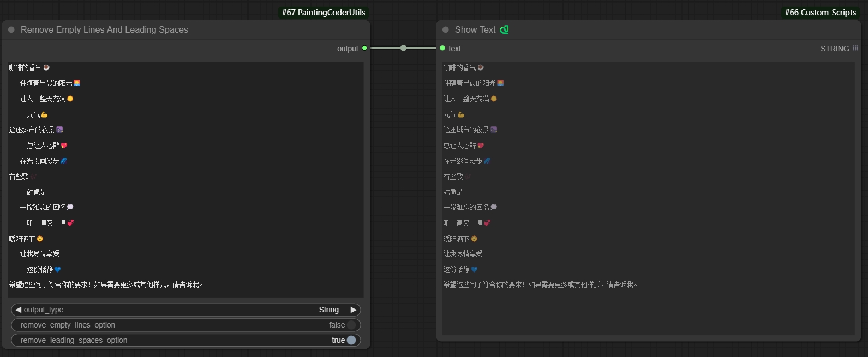Click line 让人一整天充满 in Show Text node

[470, 99]
